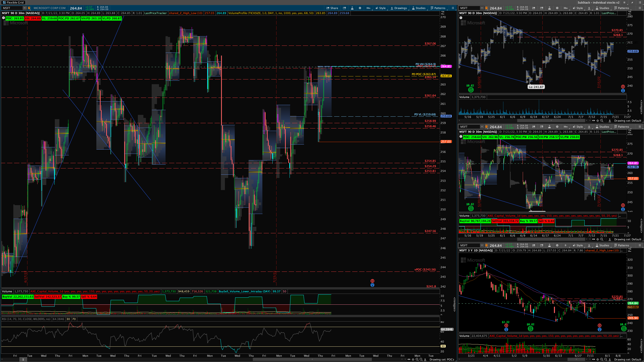Open chart settings gear in main chart
Image resolution: width=644 pixels, height=362 pixels.
tap(360, 8)
